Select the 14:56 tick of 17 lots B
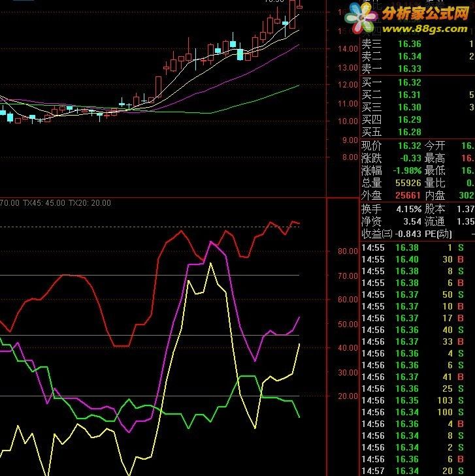 [412, 318]
